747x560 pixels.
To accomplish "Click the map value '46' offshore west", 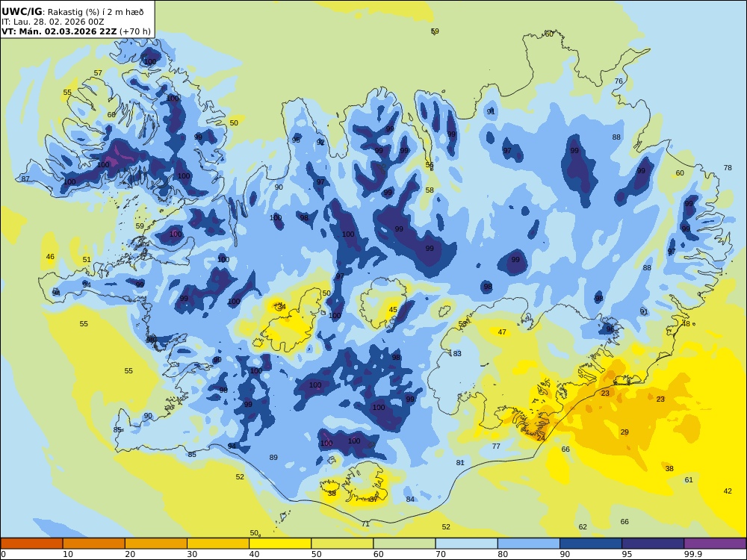I will coord(50,257).
